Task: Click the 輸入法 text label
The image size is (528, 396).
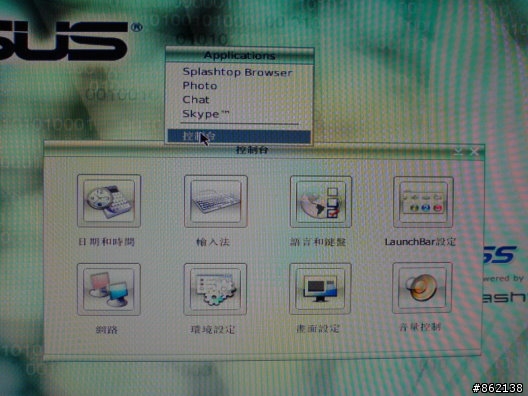Action: [213, 242]
